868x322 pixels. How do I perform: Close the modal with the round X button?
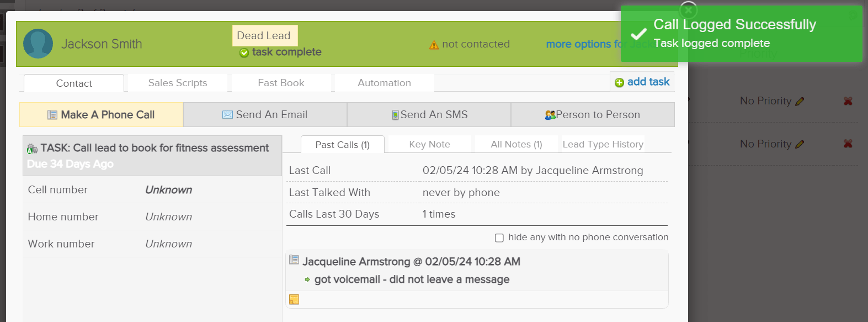pyautogui.click(x=688, y=10)
